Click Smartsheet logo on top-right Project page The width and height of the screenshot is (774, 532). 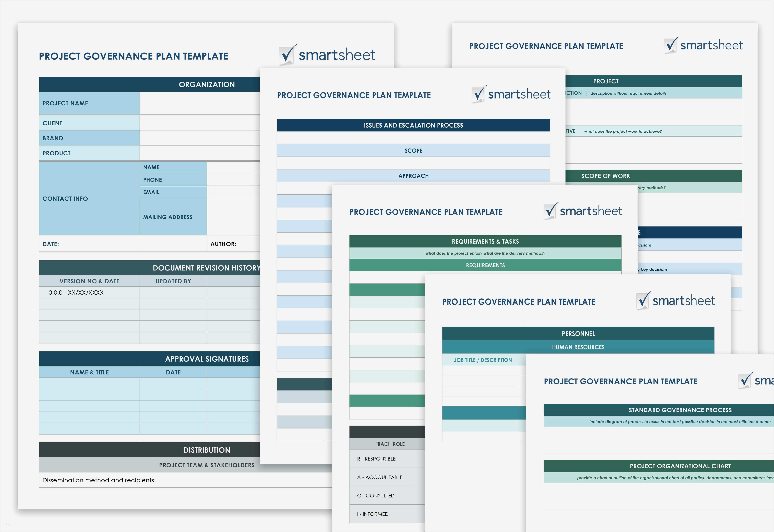703,45
